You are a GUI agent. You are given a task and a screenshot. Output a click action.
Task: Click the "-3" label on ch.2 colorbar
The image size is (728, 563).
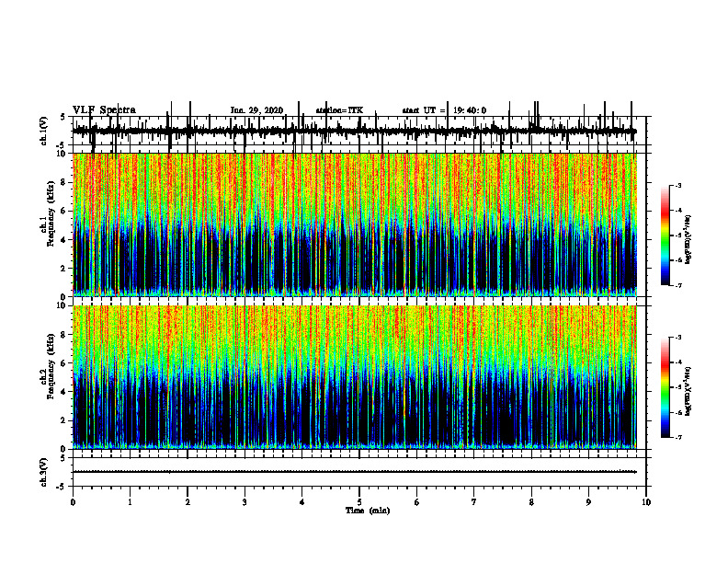click(678, 338)
